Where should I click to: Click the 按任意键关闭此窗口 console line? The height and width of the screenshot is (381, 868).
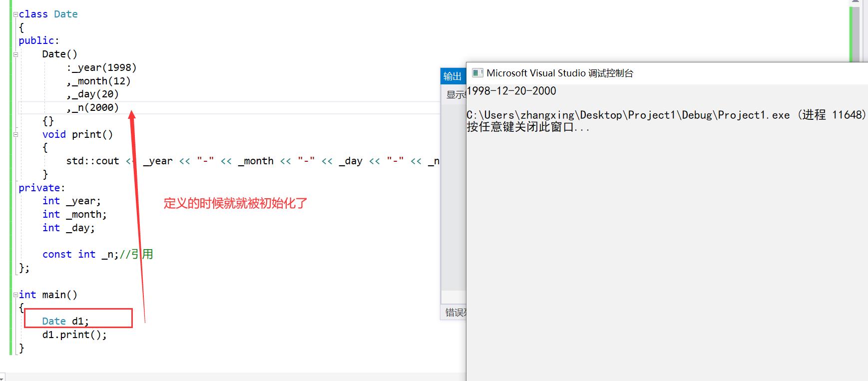[528, 127]
